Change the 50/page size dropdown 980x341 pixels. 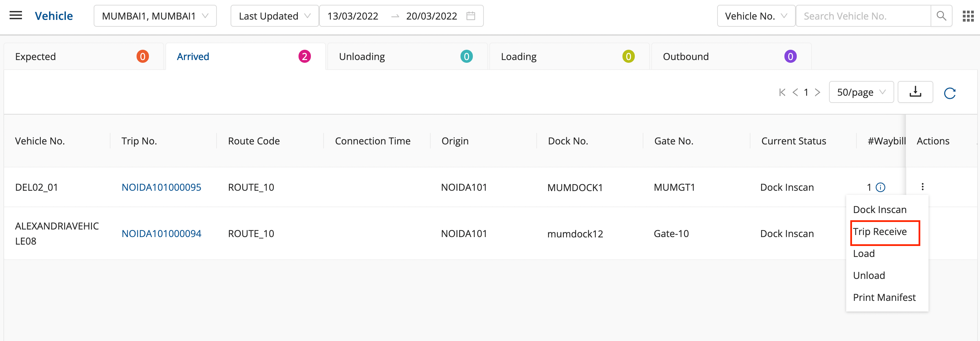click(x=861, y=92)
